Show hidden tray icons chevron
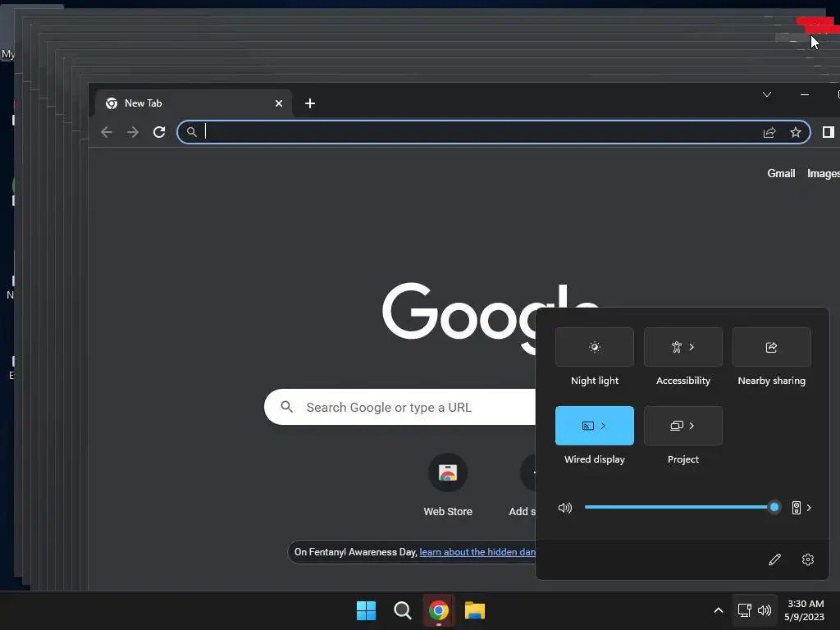This screenshot has height=630, width=840. (x=719, y=610)
